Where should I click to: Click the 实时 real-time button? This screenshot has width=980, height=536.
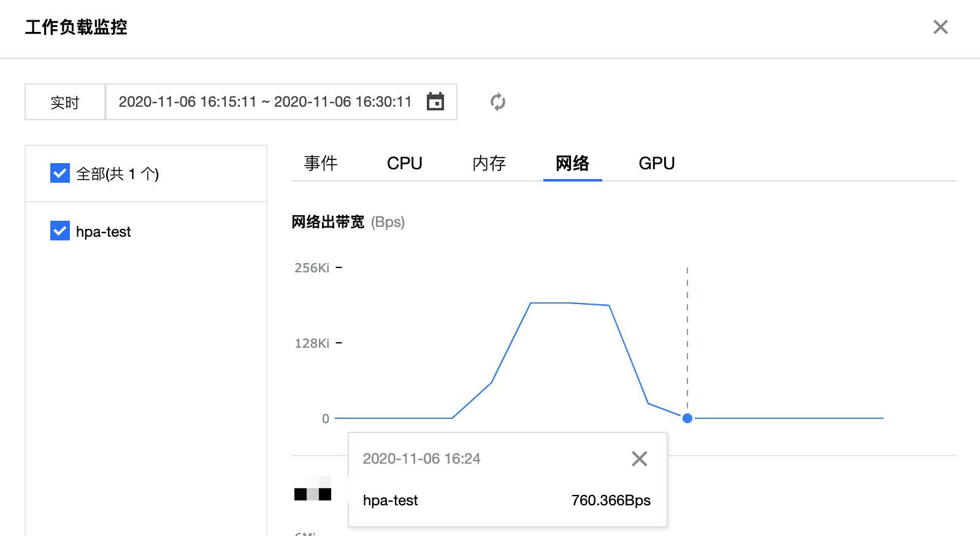pyautogui.click(x=65, y=102)
